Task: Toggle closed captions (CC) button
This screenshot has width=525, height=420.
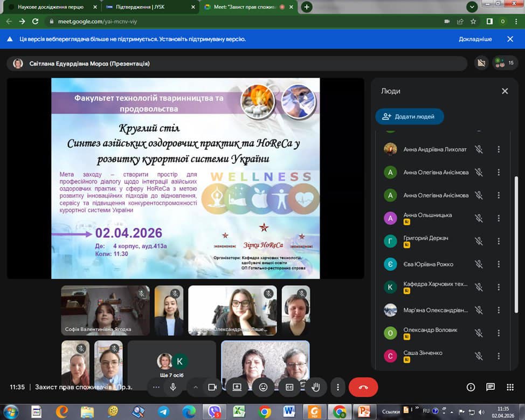Action: point(289,387)
